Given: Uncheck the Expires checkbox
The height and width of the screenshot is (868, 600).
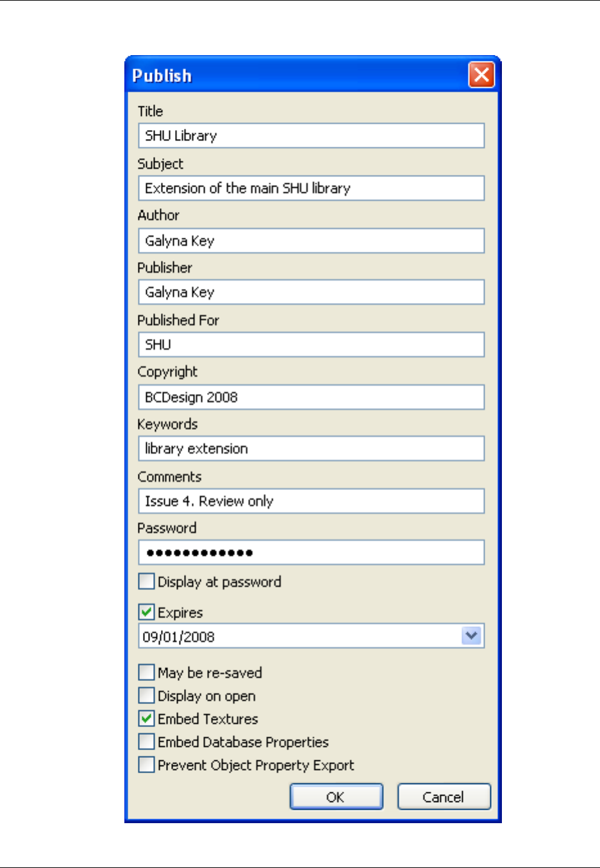Looking at the screenshot, I should 147,612.
